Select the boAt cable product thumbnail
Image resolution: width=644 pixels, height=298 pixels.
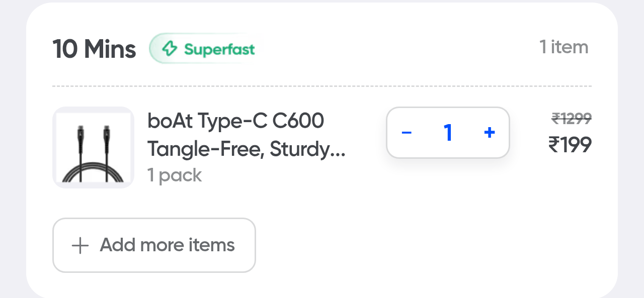(x=93, y=147)
